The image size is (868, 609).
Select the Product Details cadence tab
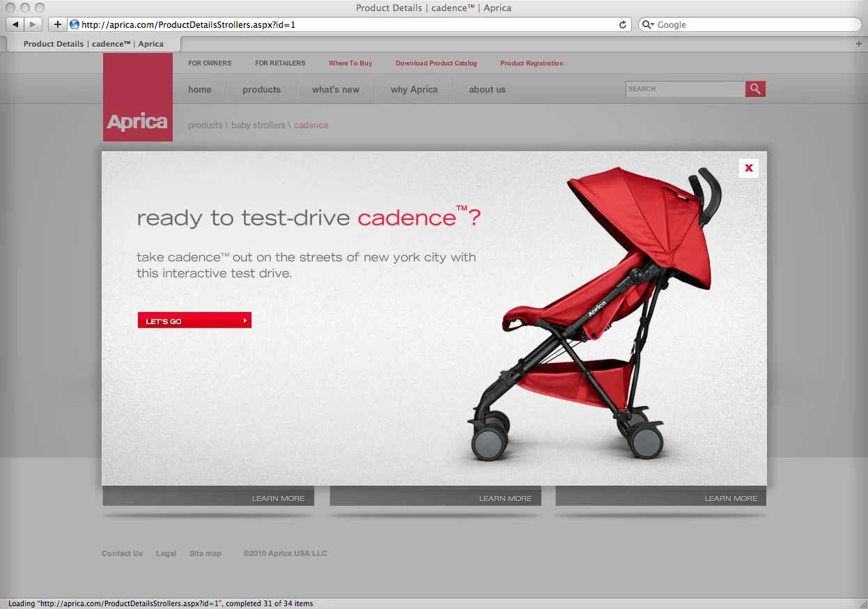click(93, 44)
